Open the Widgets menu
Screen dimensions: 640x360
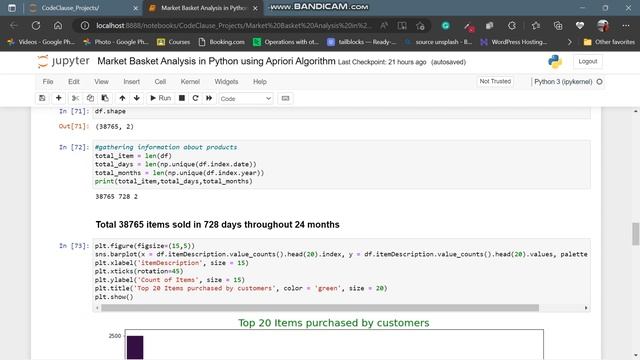pyautogui.click(x=226, y=82)
